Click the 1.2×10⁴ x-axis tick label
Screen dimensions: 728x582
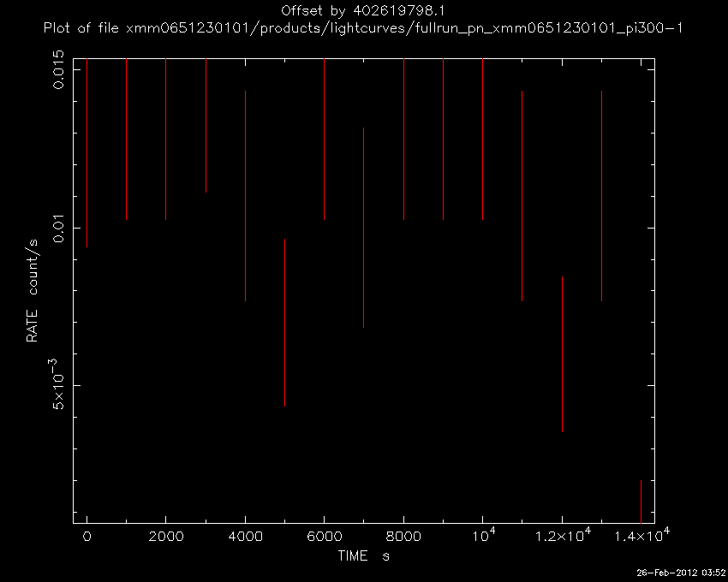[563, 536]
